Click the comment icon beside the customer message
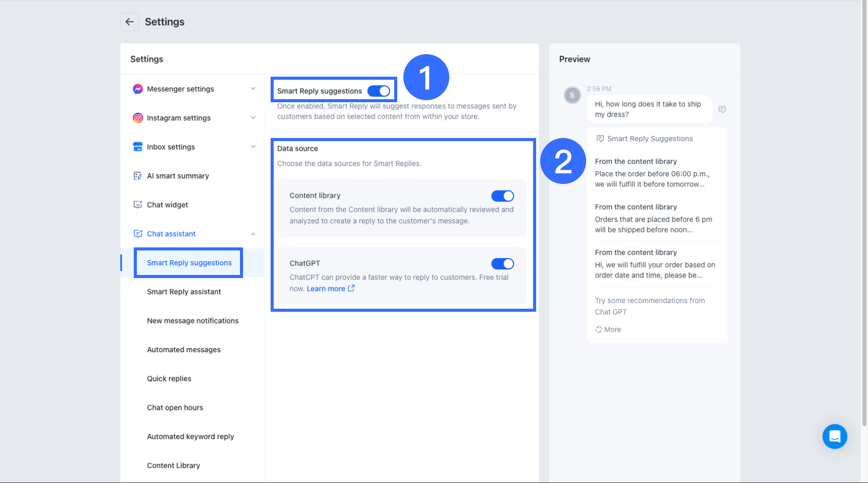Image resolution: width=868 pixels, height=483 pixels. click(722, 109)
